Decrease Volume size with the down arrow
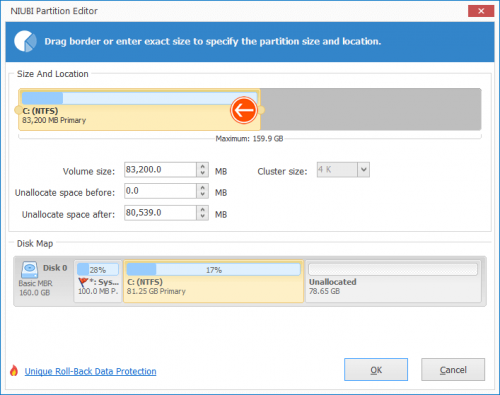 [202, 173]
